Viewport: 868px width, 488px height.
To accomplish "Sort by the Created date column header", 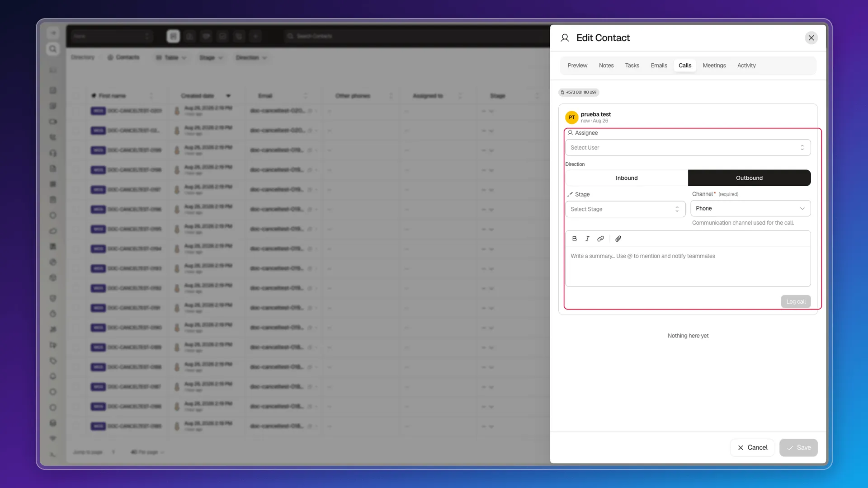I will tap(198, 96).
